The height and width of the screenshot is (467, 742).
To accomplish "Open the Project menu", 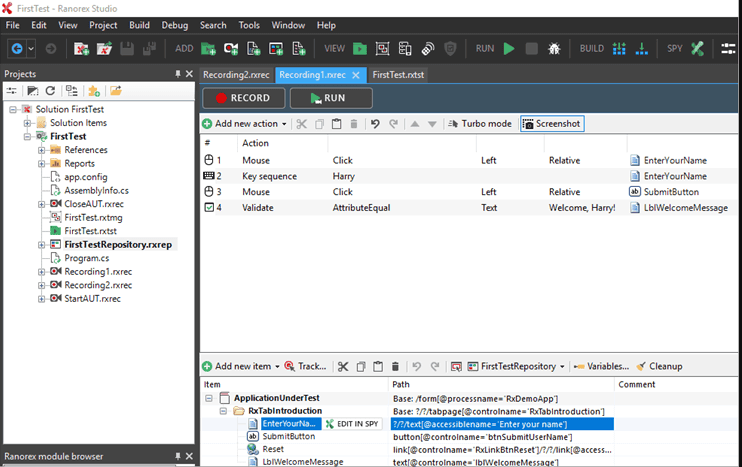I will point(103,25).
